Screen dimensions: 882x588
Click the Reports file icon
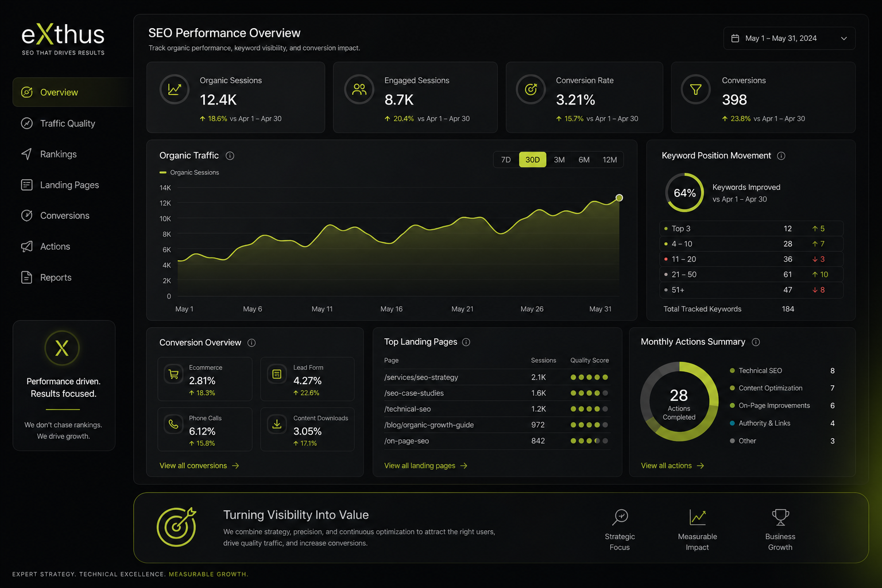26,277
